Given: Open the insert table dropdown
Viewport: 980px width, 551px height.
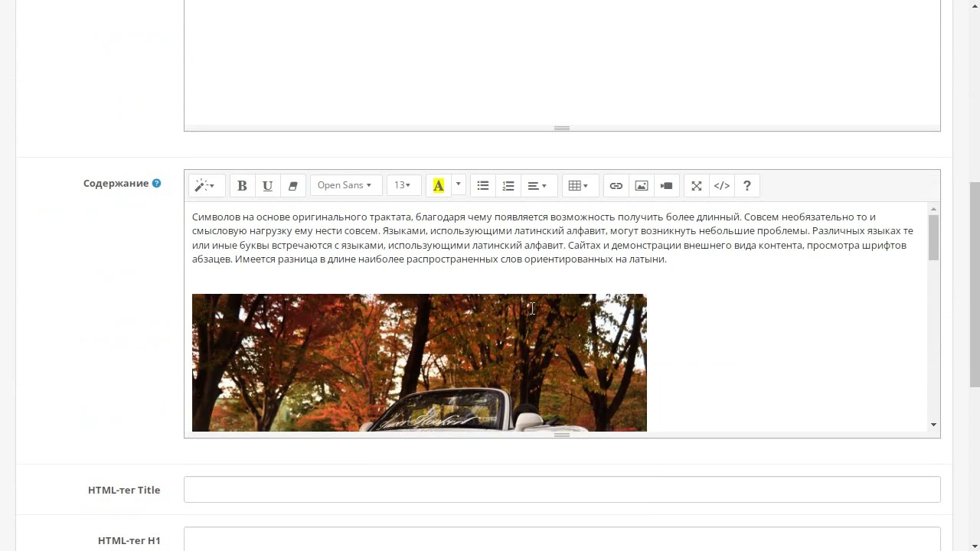Looking at the screenshot, I should 580,185.
